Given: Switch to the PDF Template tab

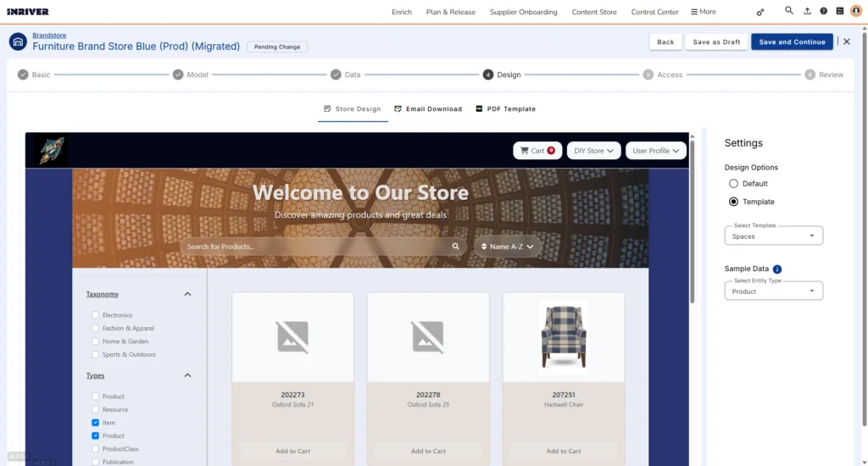Looking at the screenshot, I should coord(506,109).
